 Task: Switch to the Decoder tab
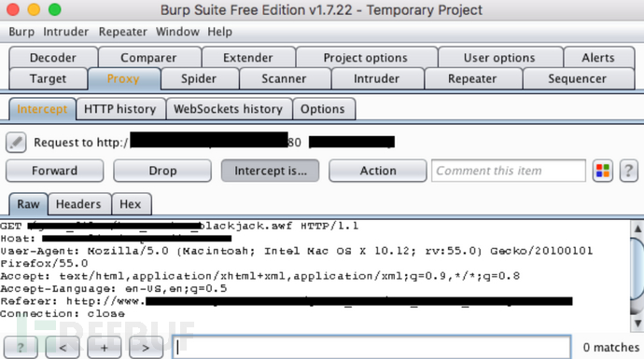[53, 58]
